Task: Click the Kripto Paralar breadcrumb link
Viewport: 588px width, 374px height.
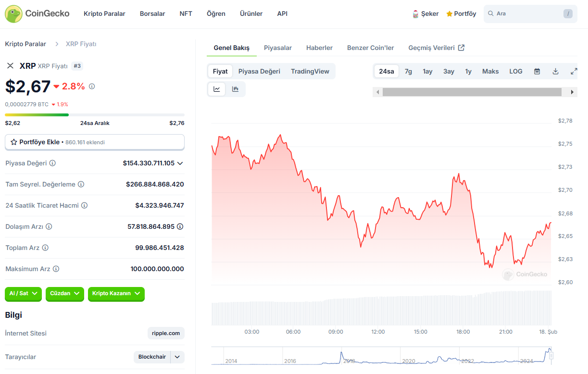Action: tap(25, 44)
